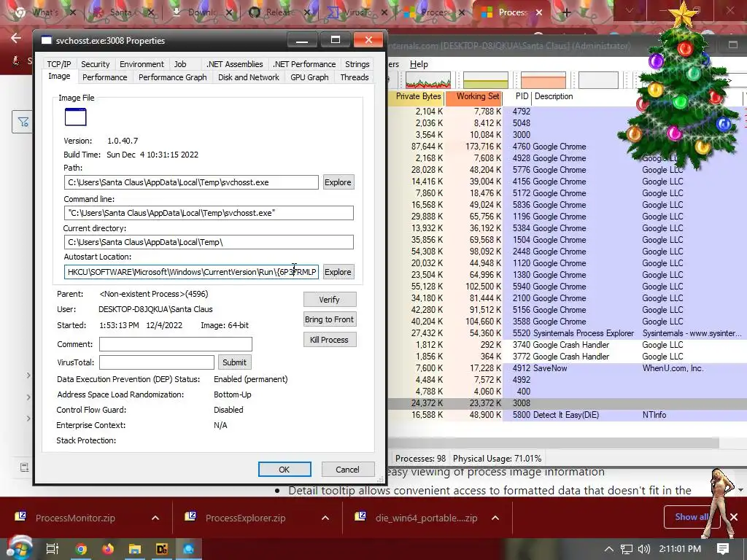Image resolution: width=747 pixels, height=560 pixels.
Task: Expand die_win64_portable zip download options chevron
Action: [495, 518]
